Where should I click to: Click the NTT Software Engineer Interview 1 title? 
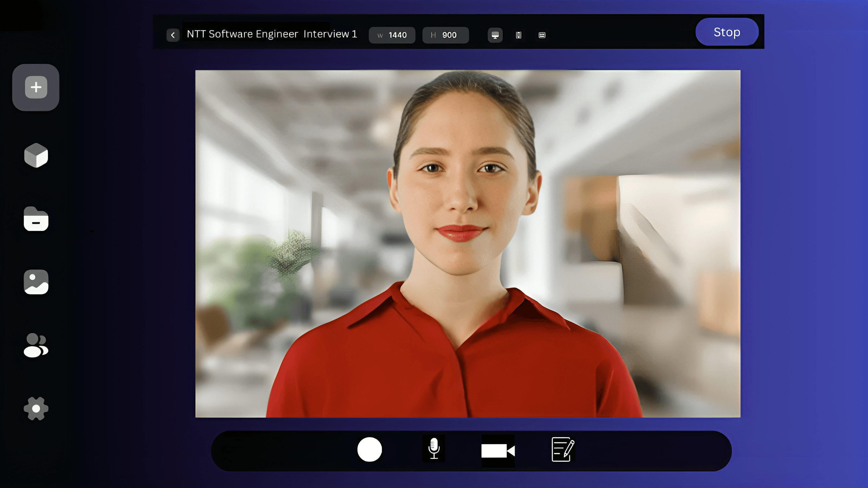tap(272, 34)
